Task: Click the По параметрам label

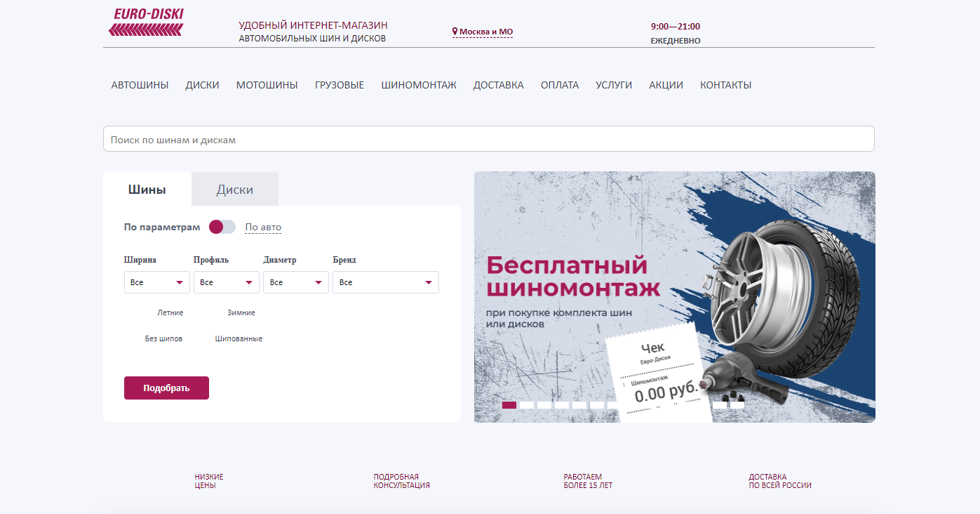Action: 162,228
